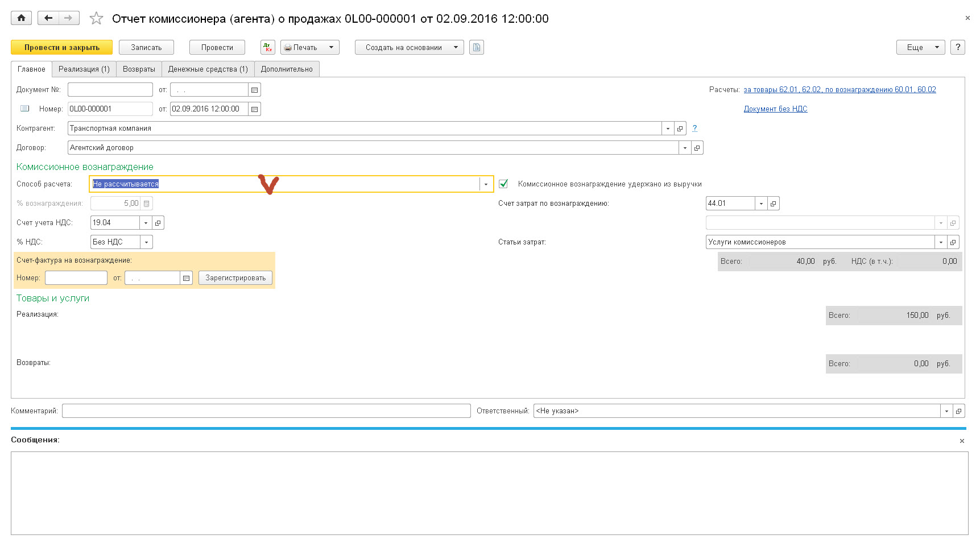Click the help question mark button
The height and width of the screenshot is (543, 980).
click(958, 48)
